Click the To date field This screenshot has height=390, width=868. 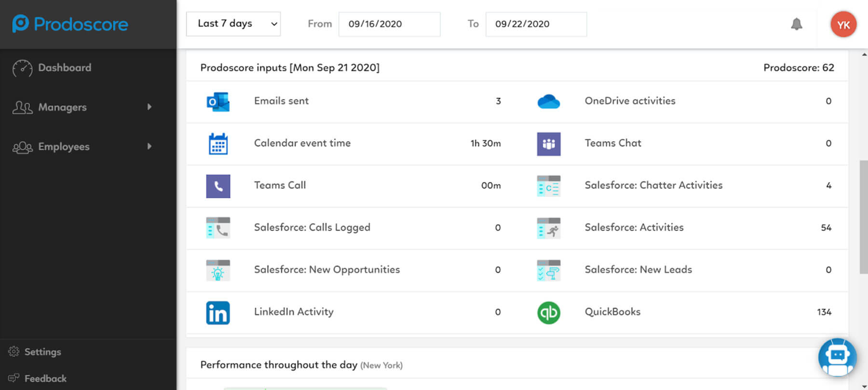(x=536, y=24)
